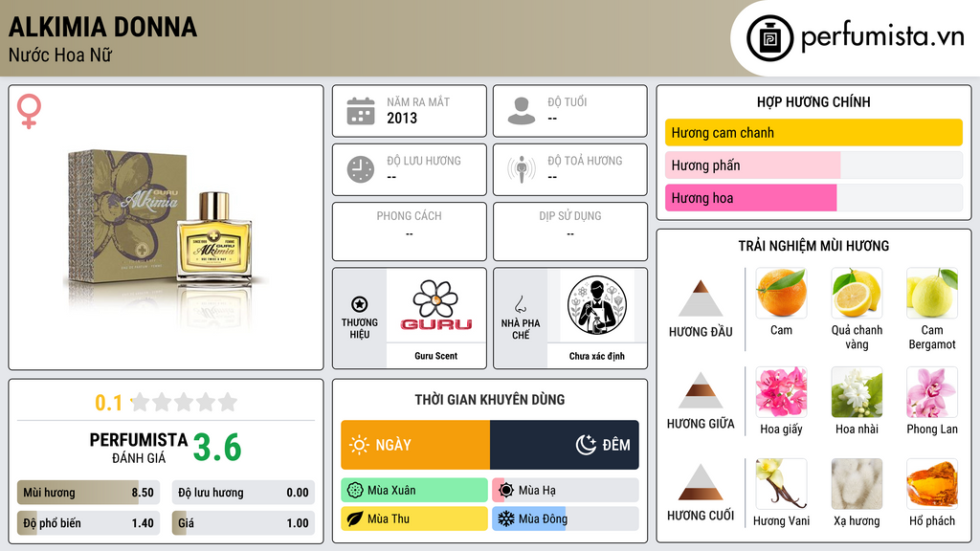
Task: Click the perfumista.vn bottle logo icon
Action: [x=769, y=38]
